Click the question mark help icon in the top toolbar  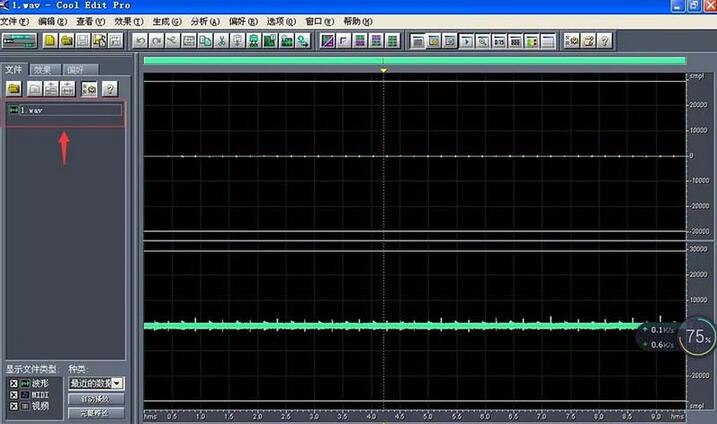[x=605, y=41]
